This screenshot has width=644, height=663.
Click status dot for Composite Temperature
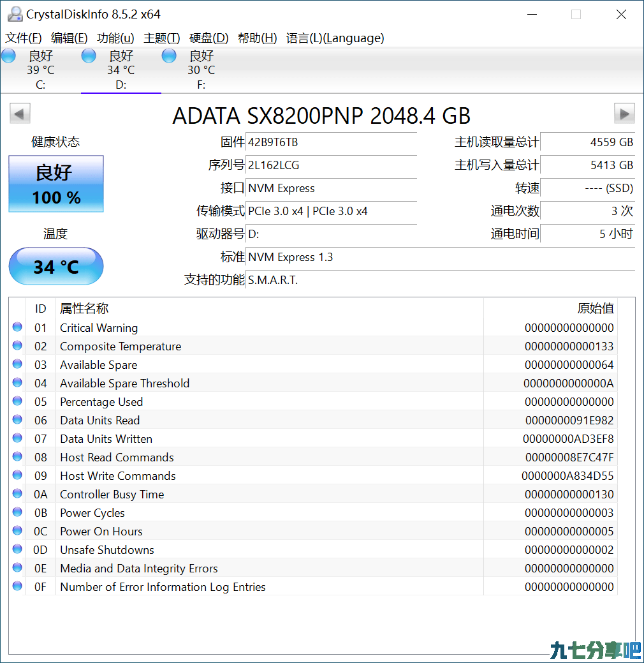coord(17,345)
